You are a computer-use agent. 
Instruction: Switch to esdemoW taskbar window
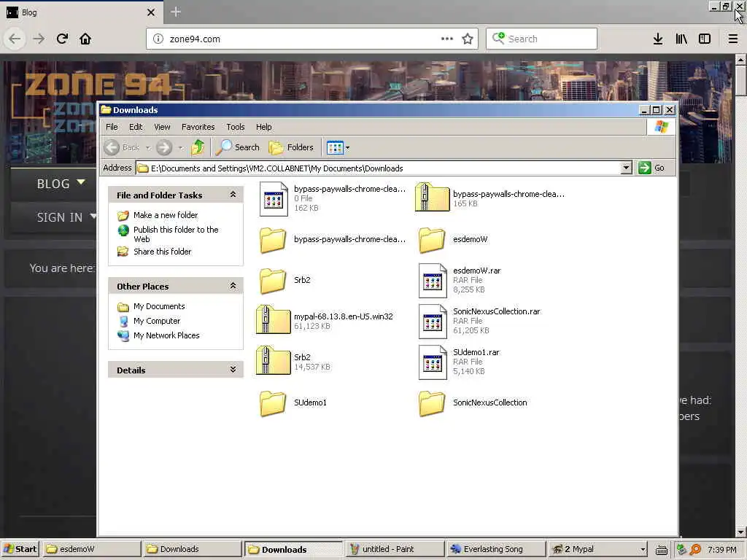tap(92, 550)
